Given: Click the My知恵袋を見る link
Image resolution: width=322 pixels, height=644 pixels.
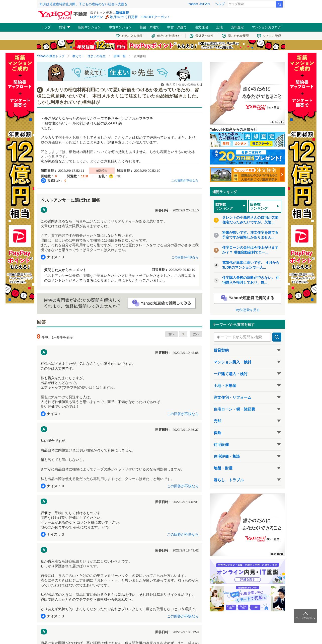Looking at the screenshot, I should pyautogui.click(x=248, y=310).
